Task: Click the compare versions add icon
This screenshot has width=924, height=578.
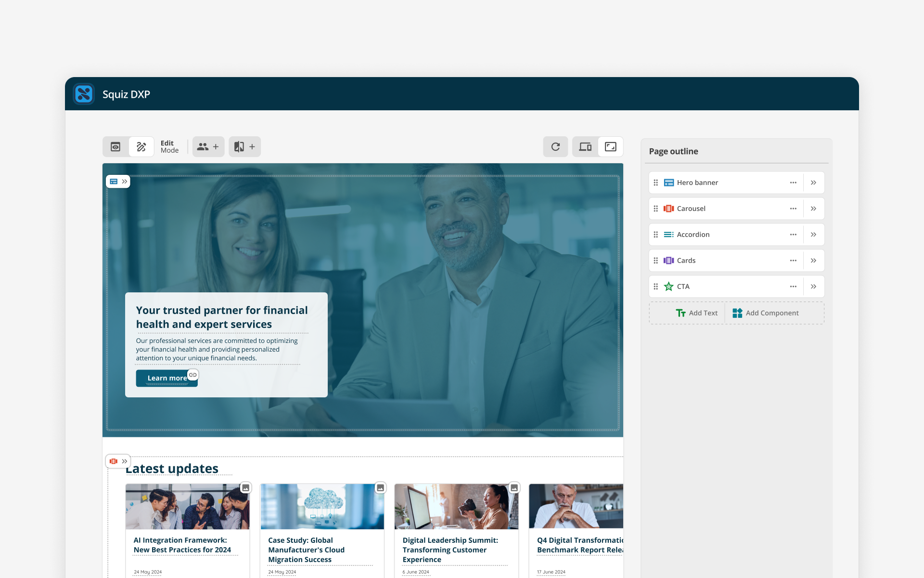Action: point(244,147)
